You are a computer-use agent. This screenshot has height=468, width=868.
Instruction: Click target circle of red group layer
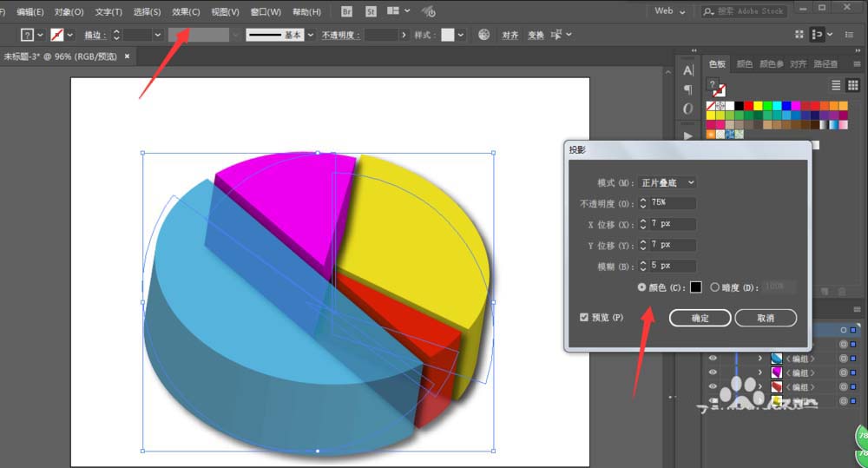pos(844,386)
